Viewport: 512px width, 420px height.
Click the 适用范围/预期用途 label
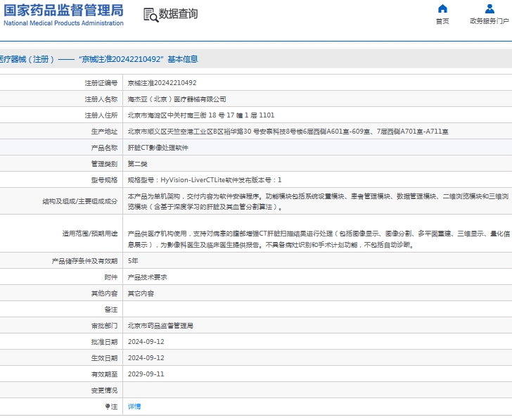pyautogui.click(x=90, y=234)
